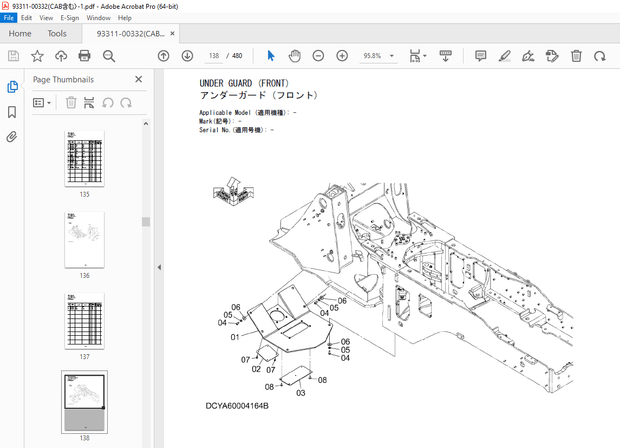This screenshot has height=448, width=620.
Task: Click the upload to cloud icon
Action: tap(61, 56)
